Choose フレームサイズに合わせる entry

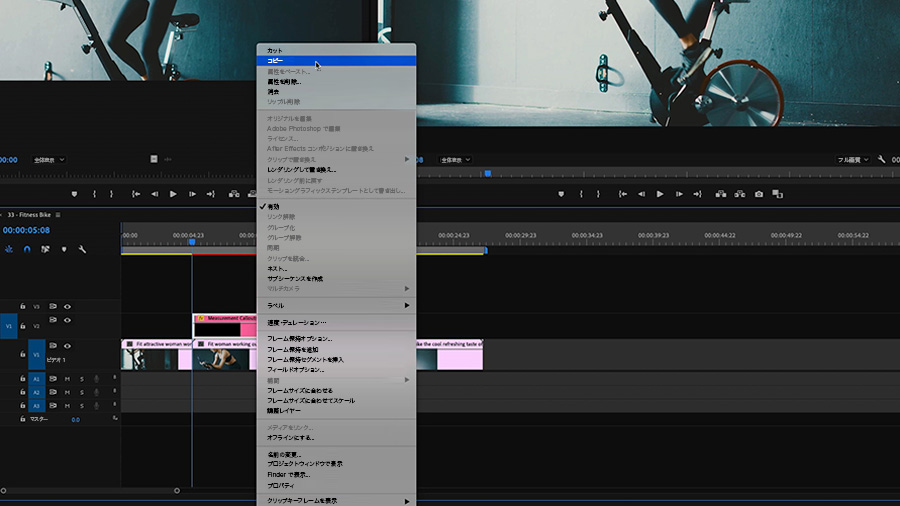[x=336, y=391]
